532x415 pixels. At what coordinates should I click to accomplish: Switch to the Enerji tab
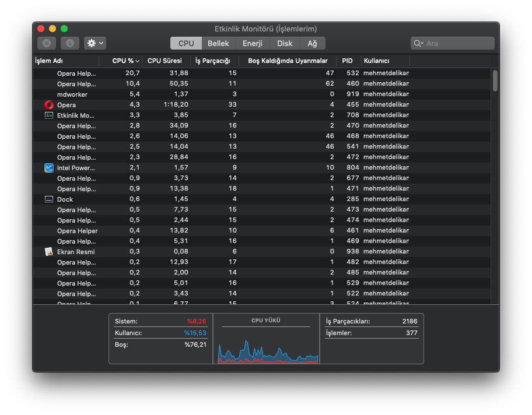pyautogui.click(x=253, y=43)
